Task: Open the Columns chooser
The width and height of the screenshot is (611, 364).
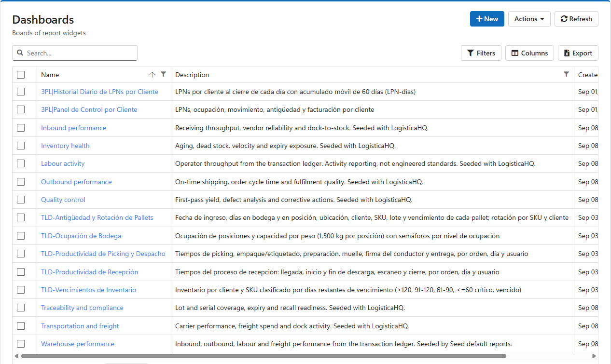Action: [x=529, y=53]
